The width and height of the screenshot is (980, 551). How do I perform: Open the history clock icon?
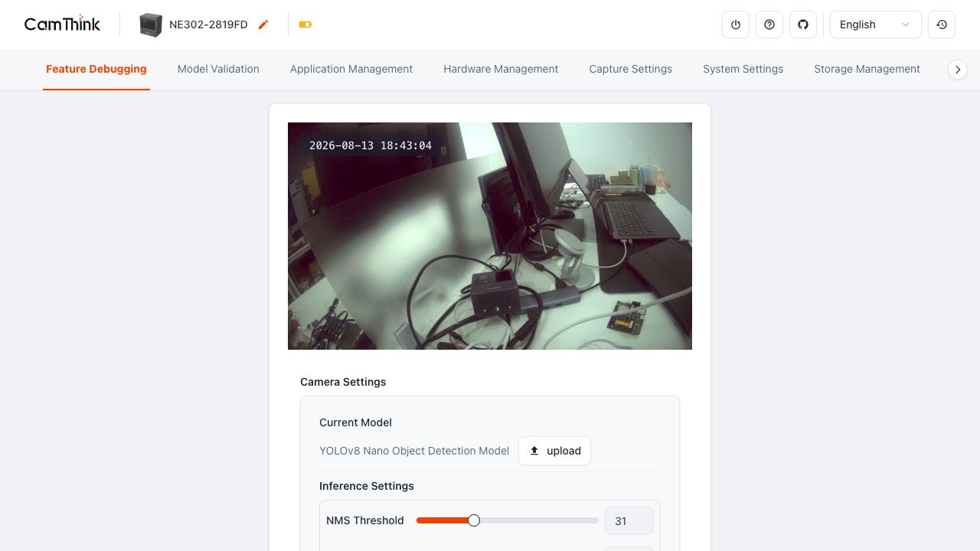(942, 24)
